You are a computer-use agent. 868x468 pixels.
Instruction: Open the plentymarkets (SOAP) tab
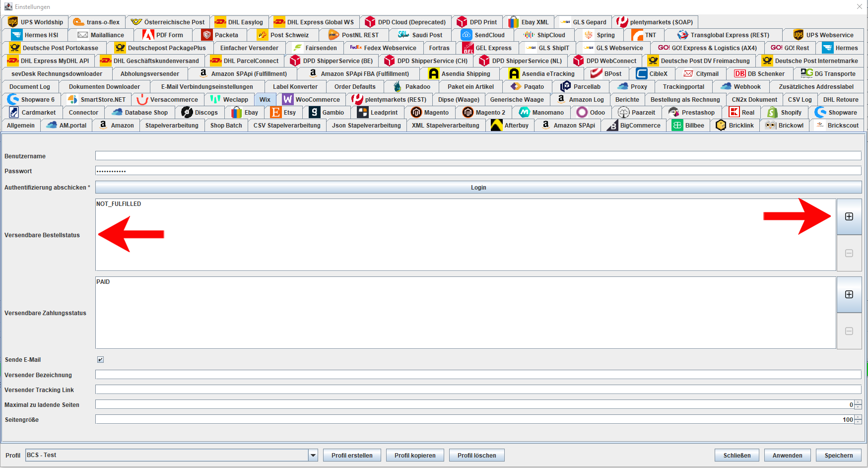[655, 22]
